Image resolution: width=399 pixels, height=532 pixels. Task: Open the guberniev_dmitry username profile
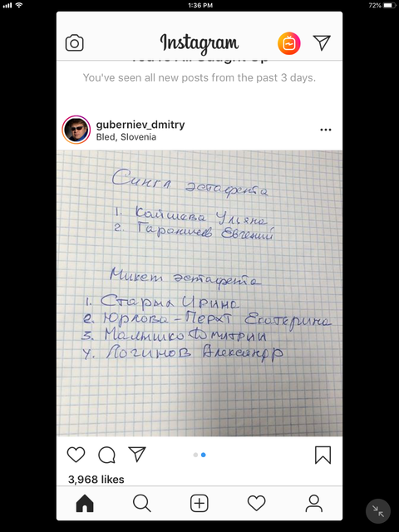[x=140, y=125]
